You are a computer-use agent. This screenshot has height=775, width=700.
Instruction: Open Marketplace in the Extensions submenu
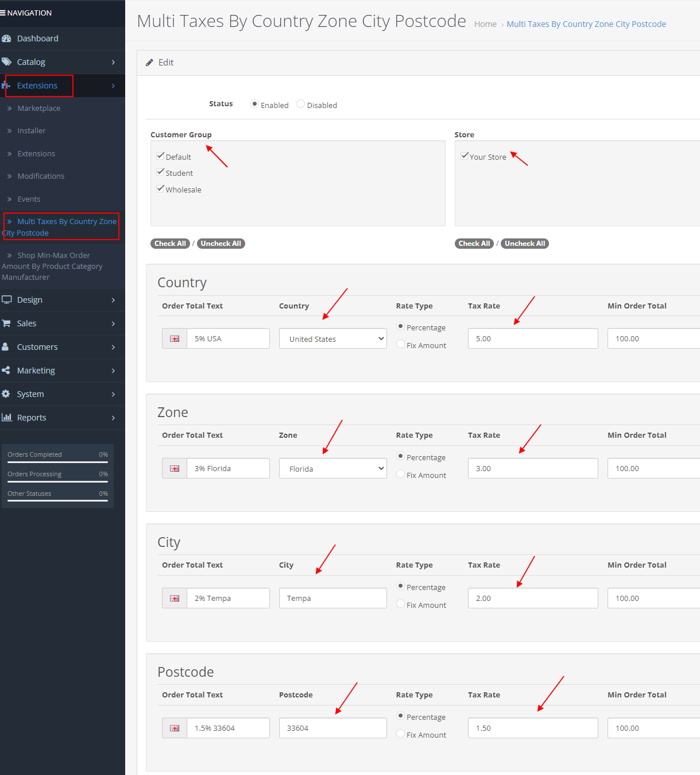click(38, 108)
